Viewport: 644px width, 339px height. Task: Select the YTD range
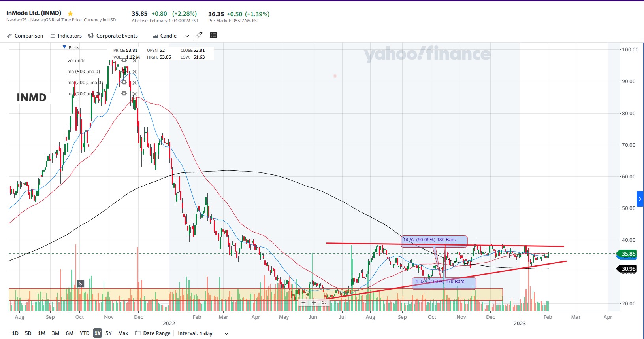click(x=85, y=333)
